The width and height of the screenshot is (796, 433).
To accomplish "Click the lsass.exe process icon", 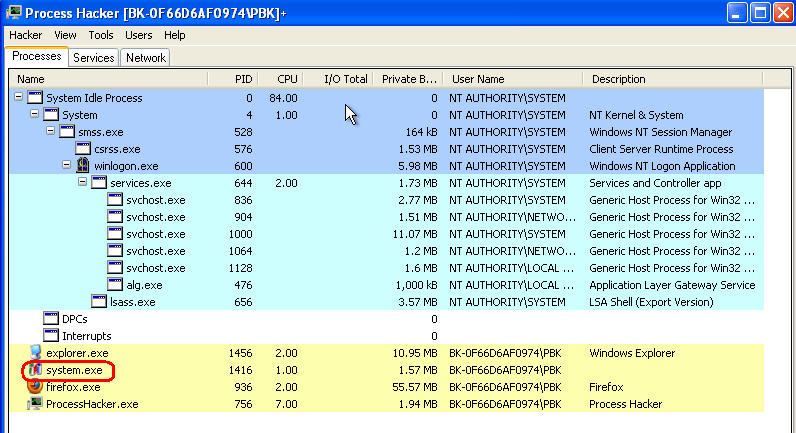I will pos(99,302).
